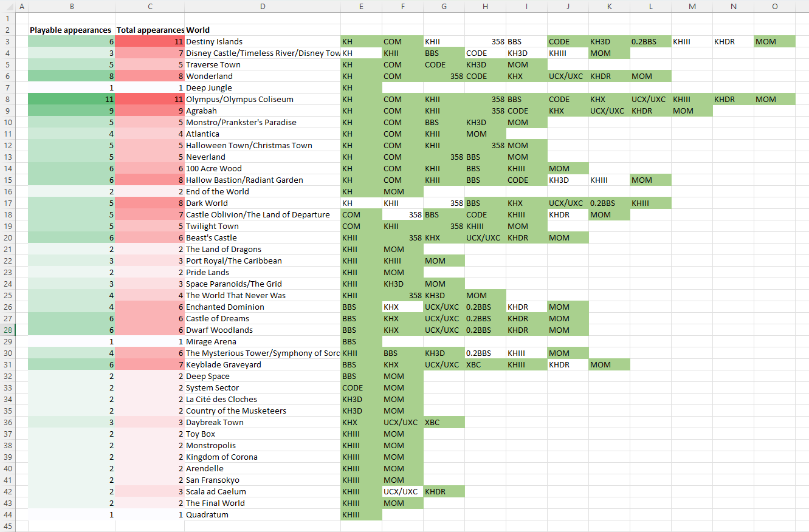Click the 'World' header cell
This screenshot has height=532, width=809.
(263, 30)
